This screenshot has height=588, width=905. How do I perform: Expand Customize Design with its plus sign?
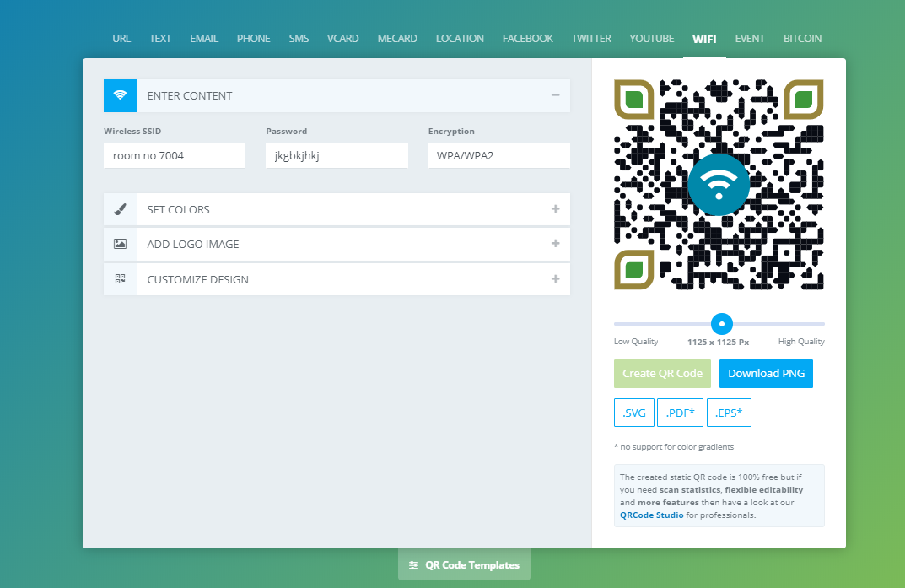click(x=555, y=278)
